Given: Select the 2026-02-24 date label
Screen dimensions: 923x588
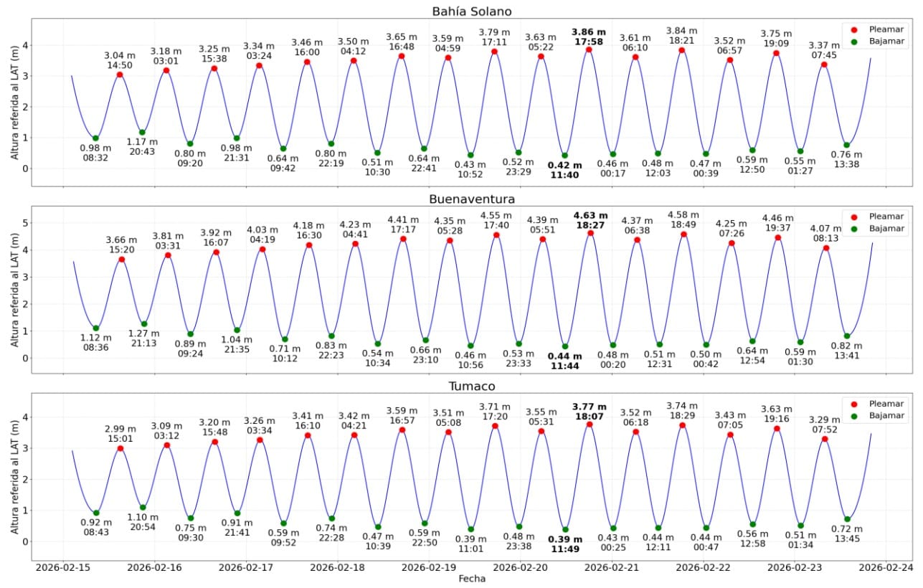Looking at the screenshot, I should click(x=886, y=566).
